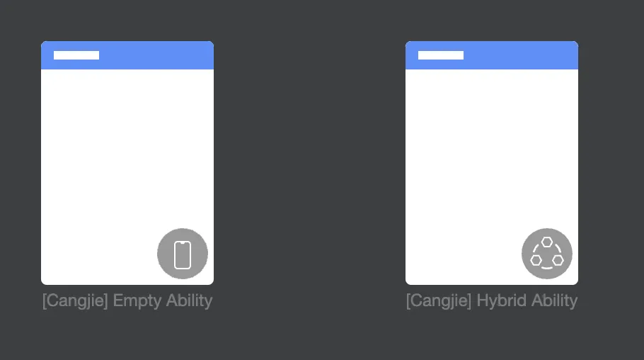Click the gray circular badge around the phone icon
The width and height of the screenshot is (644, 360).
click(183, 254)
